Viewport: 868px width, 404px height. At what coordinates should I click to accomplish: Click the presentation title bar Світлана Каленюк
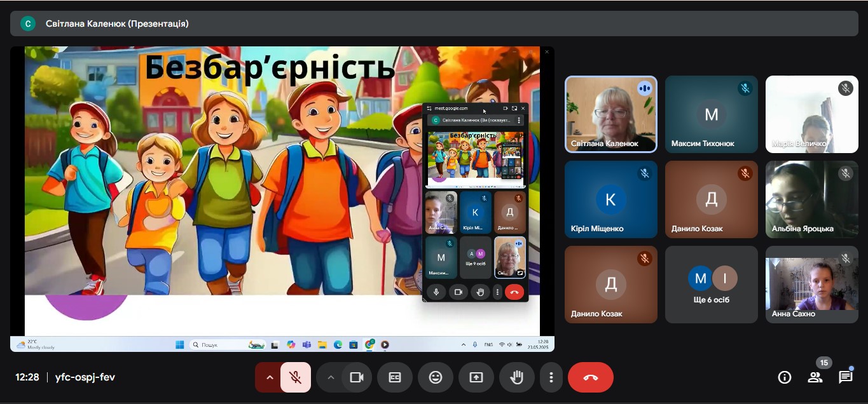117,24
